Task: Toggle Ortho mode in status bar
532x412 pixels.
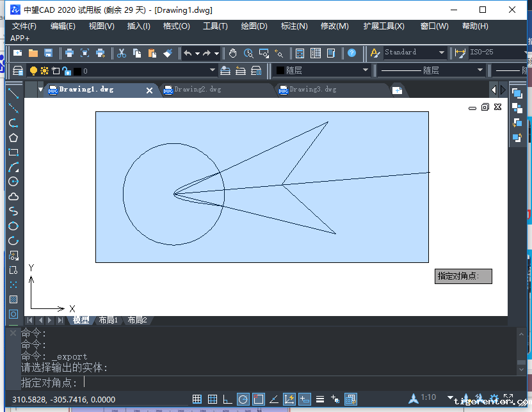Action: click(x=227, y=399)
